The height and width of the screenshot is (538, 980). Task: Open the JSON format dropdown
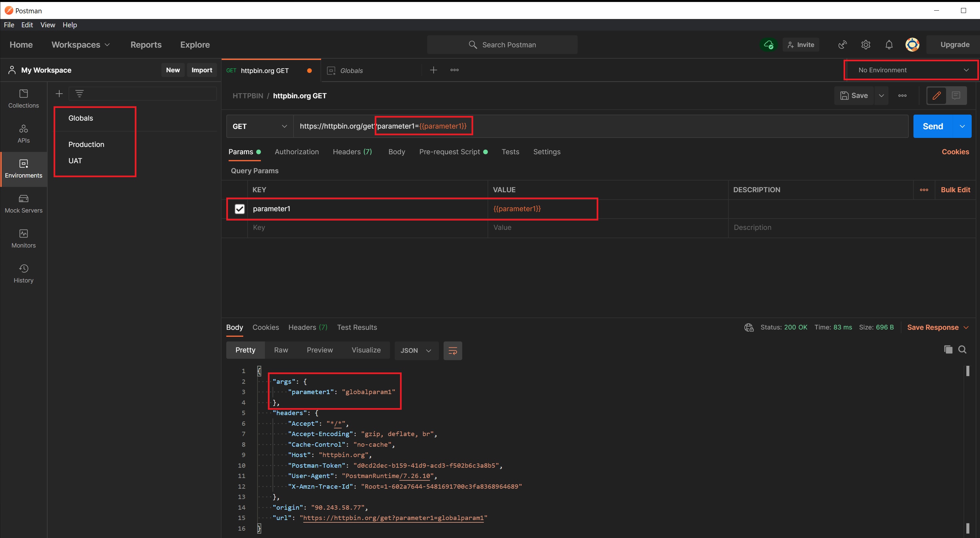pyautogui.click(x=416, y=351)
